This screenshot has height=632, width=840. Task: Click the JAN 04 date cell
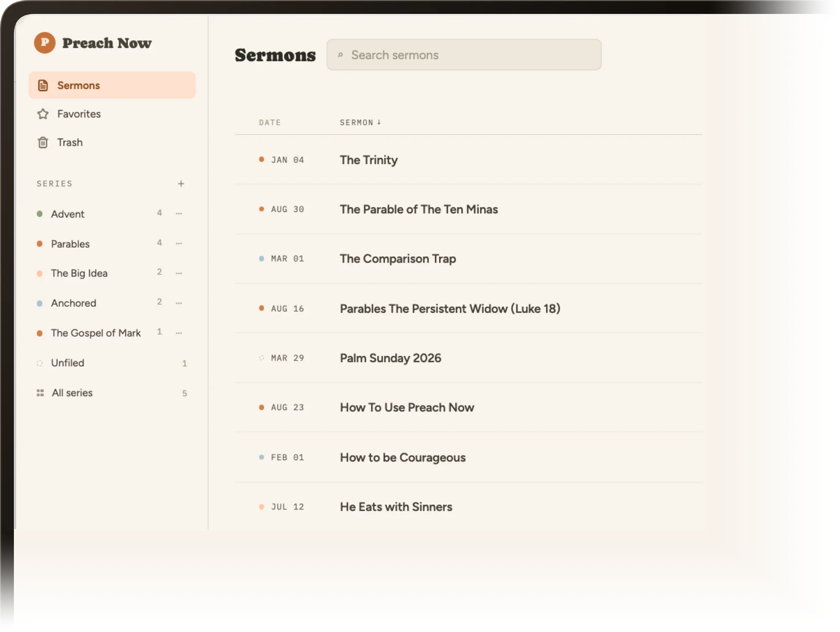point(287,160)
